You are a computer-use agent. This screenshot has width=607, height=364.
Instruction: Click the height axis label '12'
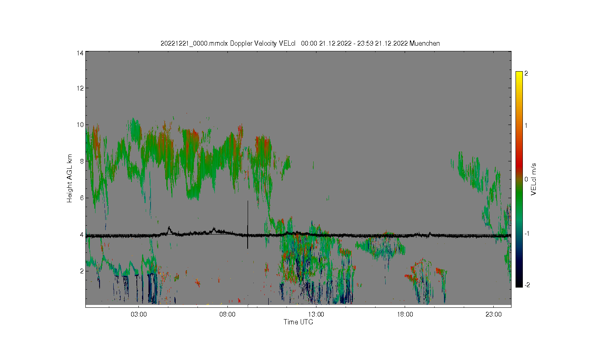coord(80,88)
